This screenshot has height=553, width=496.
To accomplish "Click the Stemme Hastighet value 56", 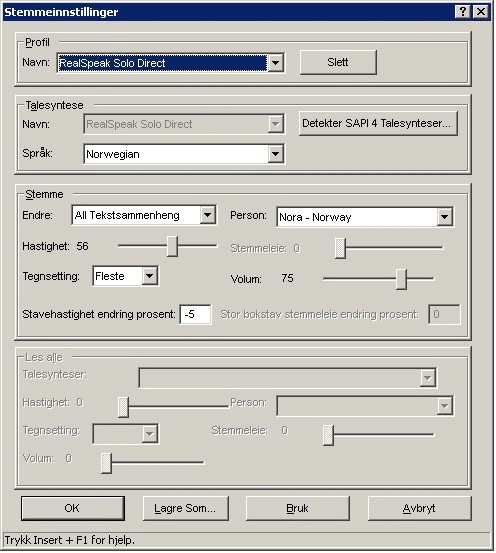I will [x=83, y=246].
